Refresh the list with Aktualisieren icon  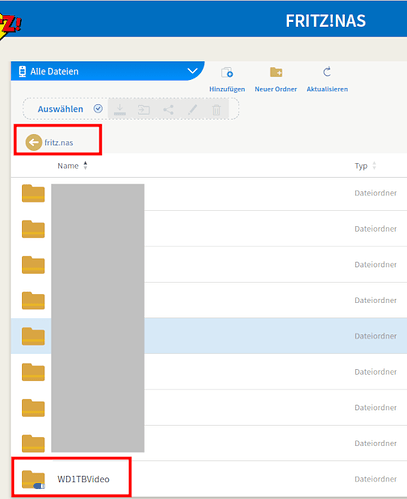pyautogui.click(x=327, y=72)
